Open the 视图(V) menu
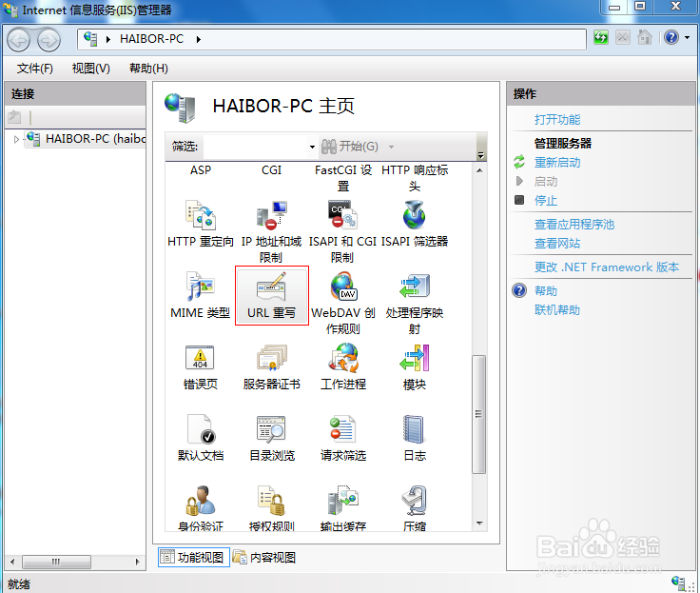The height and width of the screenshot is (593, 700). pos(91,69)
